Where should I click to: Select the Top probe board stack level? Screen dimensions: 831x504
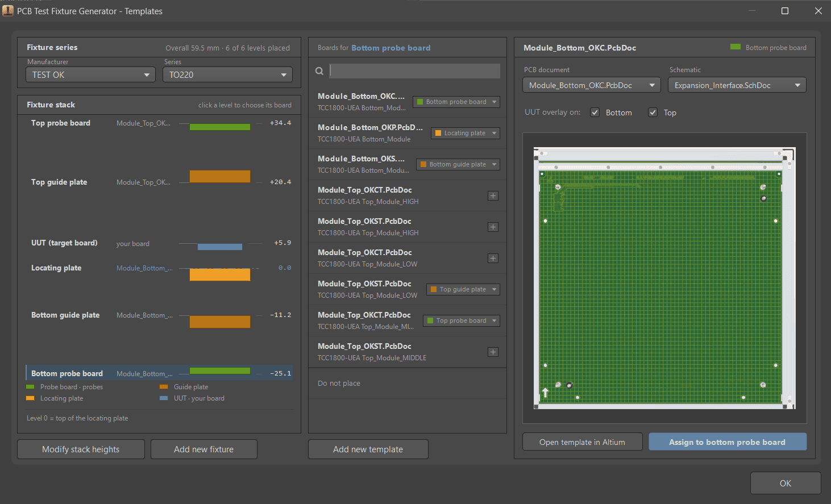point(159,123)
